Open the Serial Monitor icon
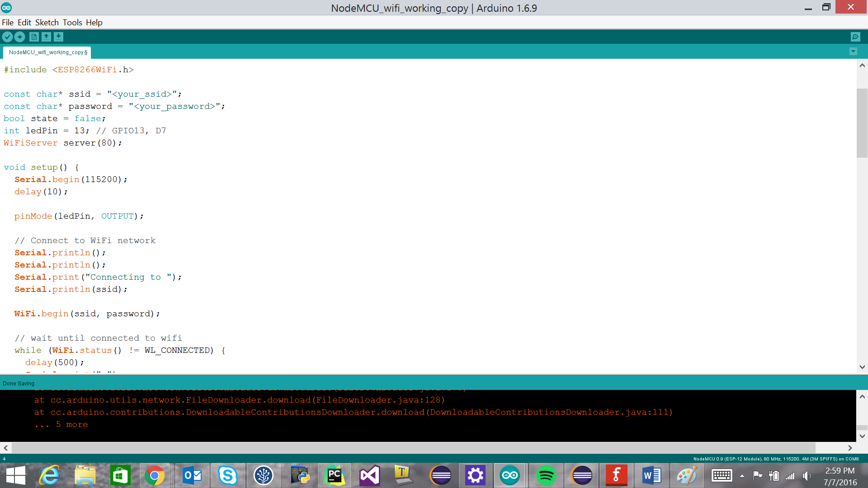This screenshot has width=868, height=488. pyautogui.click(x=855, y=37)
